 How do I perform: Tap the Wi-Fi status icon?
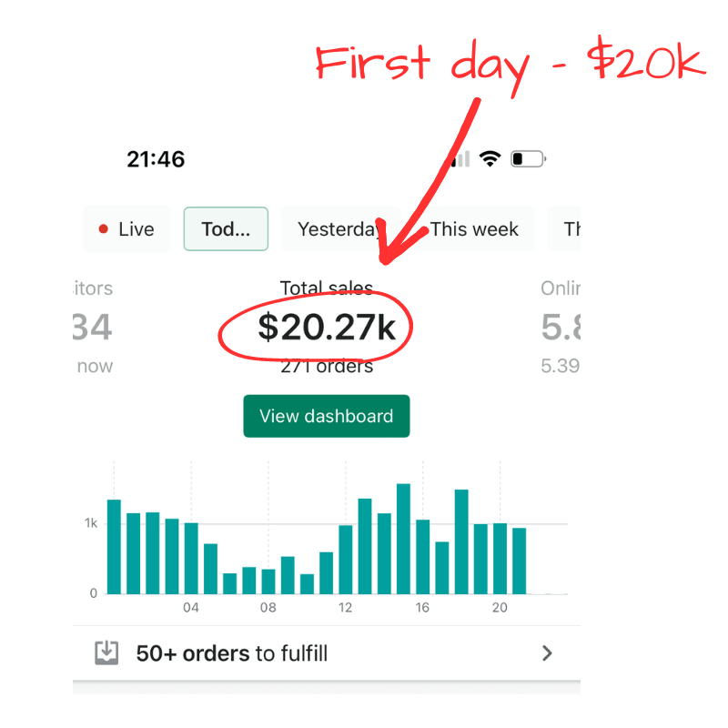click(490, 159)
